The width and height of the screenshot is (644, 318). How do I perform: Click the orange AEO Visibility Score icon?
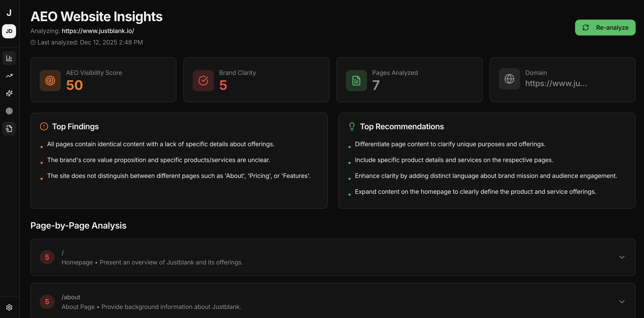coord(50,81)
